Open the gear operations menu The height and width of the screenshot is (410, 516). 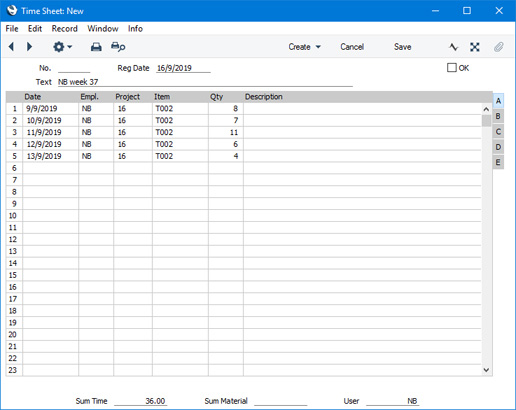[x=62, y=47]
